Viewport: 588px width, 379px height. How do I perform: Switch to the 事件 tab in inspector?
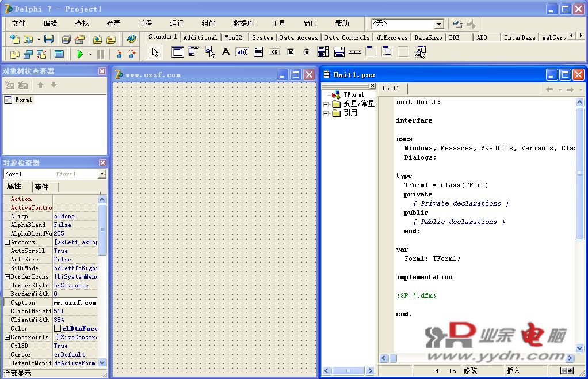[x=41, y=187]
